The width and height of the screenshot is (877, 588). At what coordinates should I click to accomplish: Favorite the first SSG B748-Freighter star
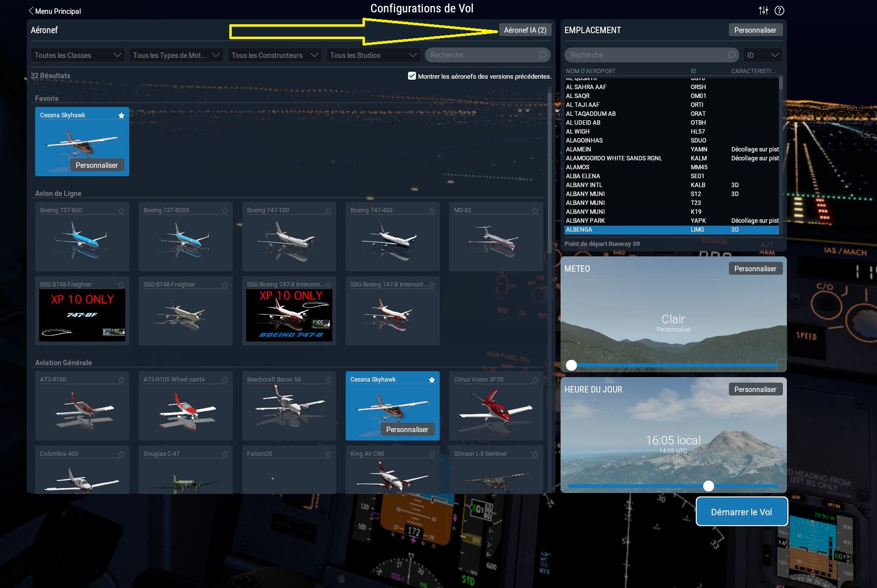click(x=121, y=285)
